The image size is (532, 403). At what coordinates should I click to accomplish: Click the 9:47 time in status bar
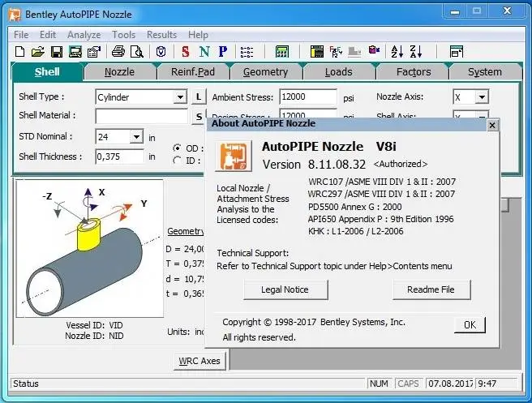[487, 384]
